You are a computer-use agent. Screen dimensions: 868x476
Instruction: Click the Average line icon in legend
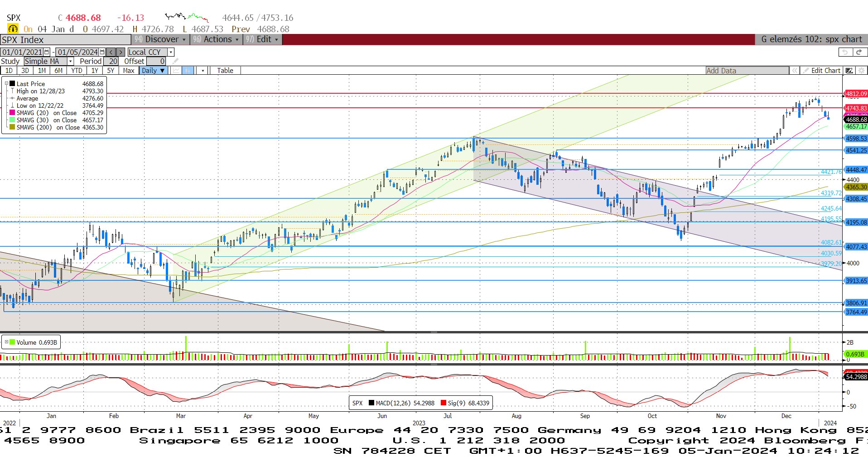(x=12, y=98)
